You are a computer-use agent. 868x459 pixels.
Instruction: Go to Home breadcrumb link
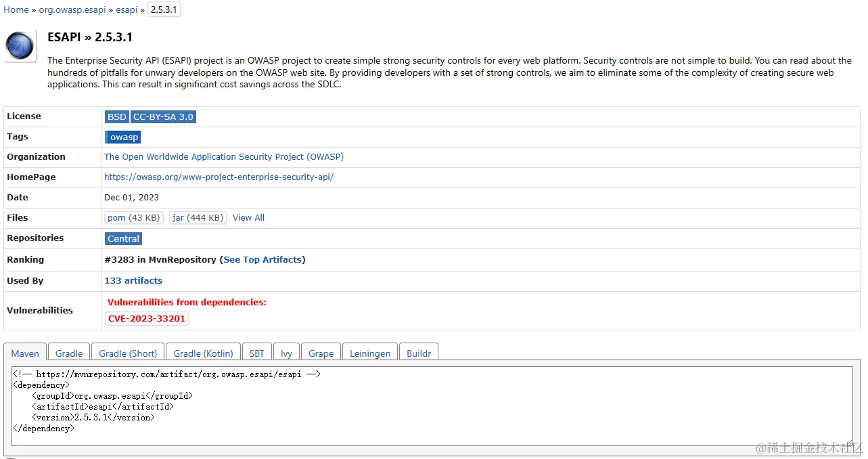(16, 9)
